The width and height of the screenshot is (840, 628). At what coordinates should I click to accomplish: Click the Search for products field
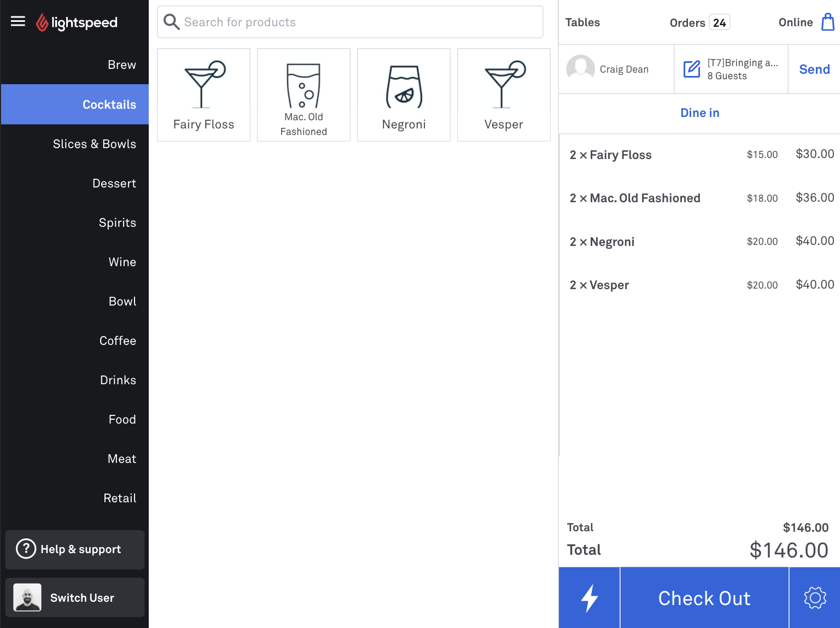350,22
